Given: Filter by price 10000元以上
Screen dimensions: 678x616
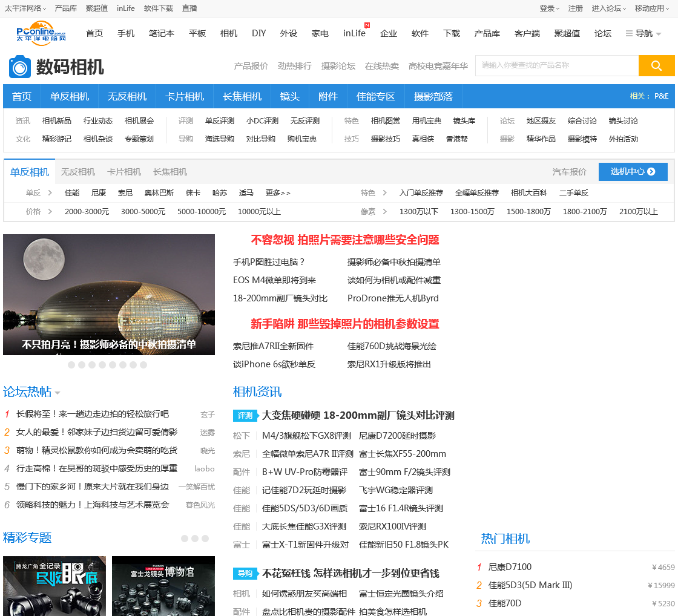Looking at the screenshot, I should pos(260,211).
